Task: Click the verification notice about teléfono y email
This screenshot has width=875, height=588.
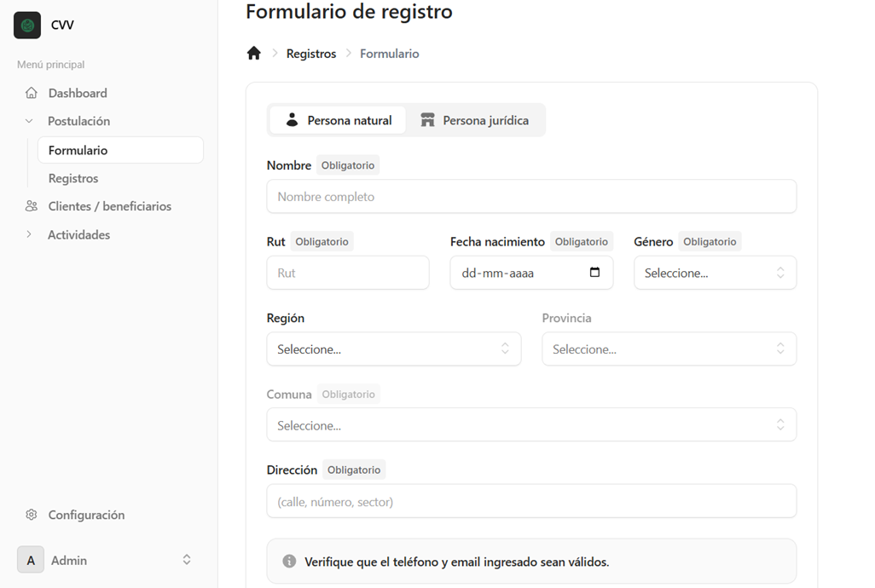Action: 531,562
